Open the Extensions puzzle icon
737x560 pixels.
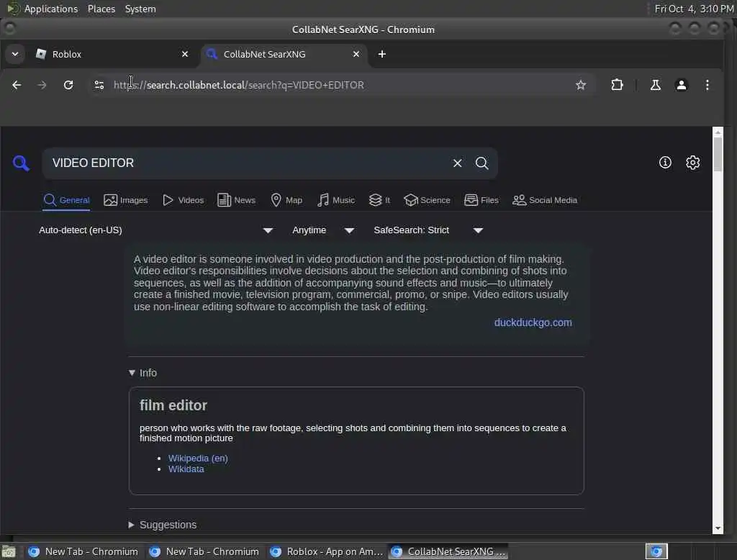pos(617,85)
